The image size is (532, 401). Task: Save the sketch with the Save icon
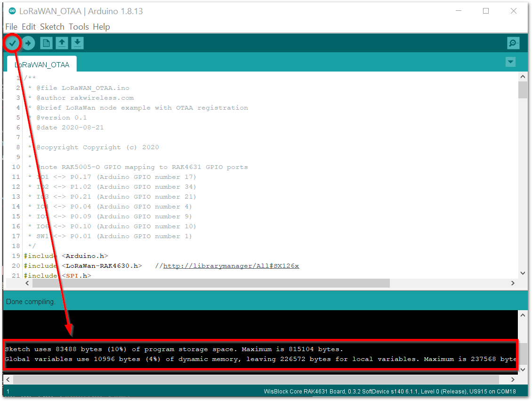coord(77,43)
